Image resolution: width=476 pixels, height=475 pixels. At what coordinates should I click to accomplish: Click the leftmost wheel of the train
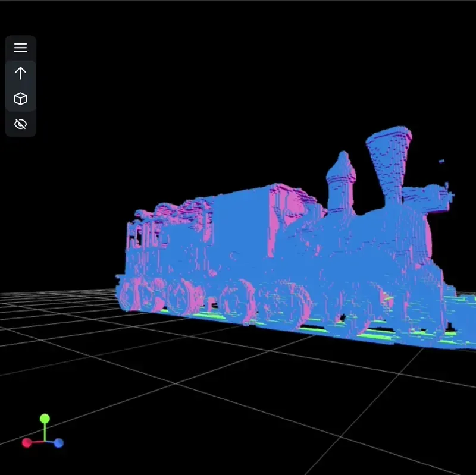(x=130, y=295)
